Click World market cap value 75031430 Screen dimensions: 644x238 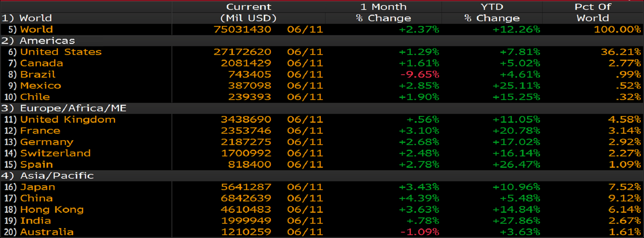coord(242,29)
